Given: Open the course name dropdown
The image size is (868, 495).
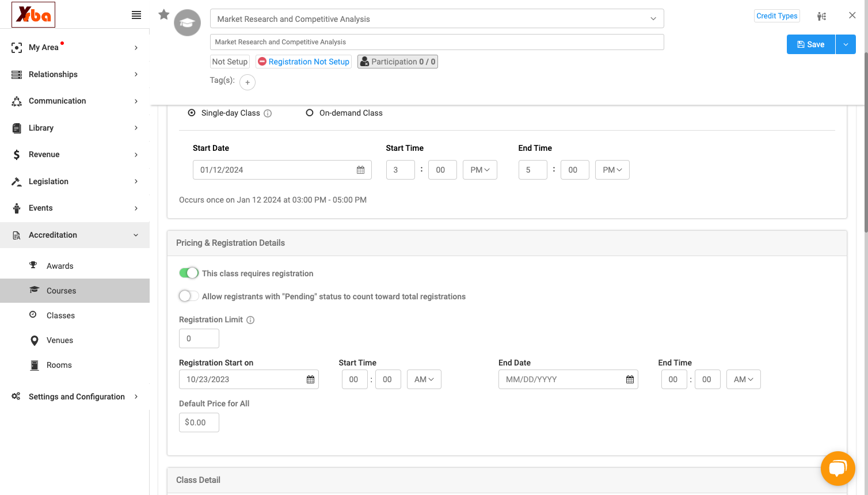Looking at the screenshot, I should tap(437, 18).
